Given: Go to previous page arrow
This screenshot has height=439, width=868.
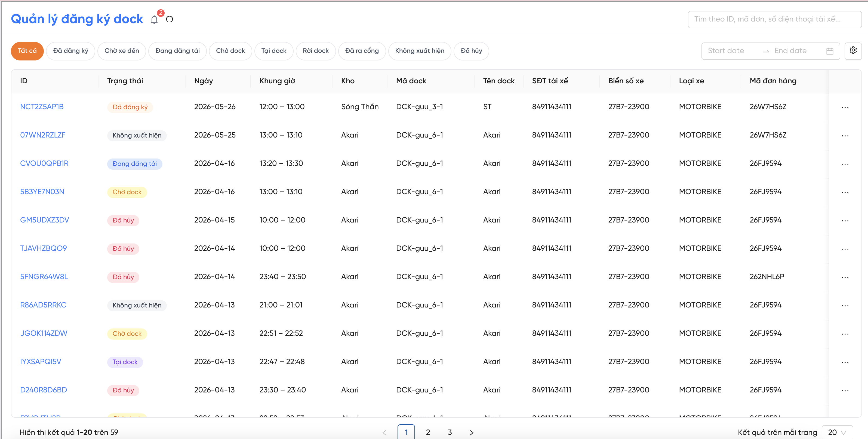Looking at the screenshot, I should 384,432.
